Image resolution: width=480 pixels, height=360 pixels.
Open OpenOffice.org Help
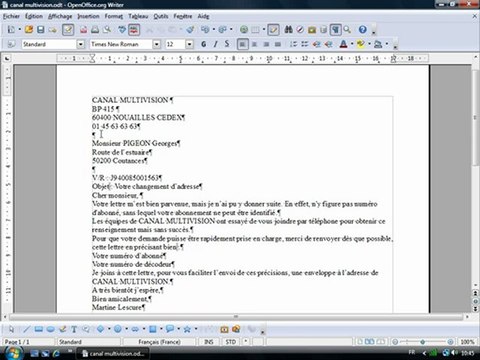tap(363, 30)
